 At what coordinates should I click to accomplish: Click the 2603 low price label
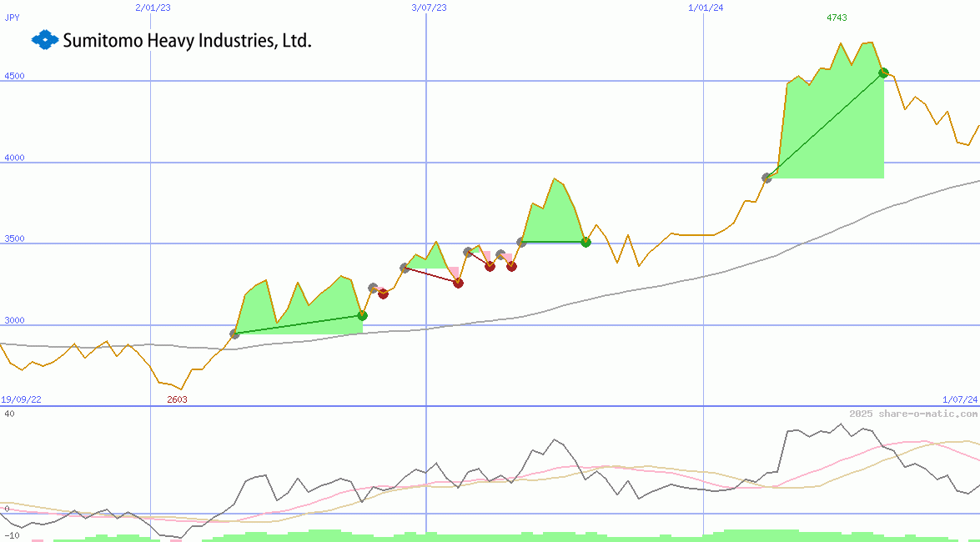(x=177, y=399)
